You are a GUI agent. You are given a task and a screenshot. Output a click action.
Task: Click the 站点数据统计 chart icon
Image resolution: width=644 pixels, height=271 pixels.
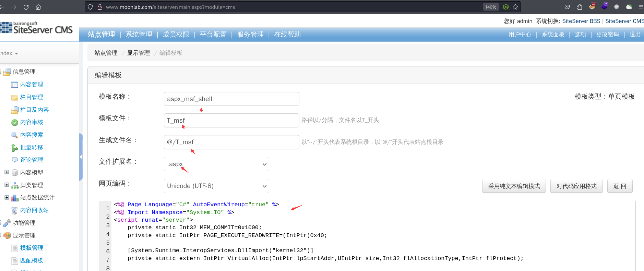point(14,198)
